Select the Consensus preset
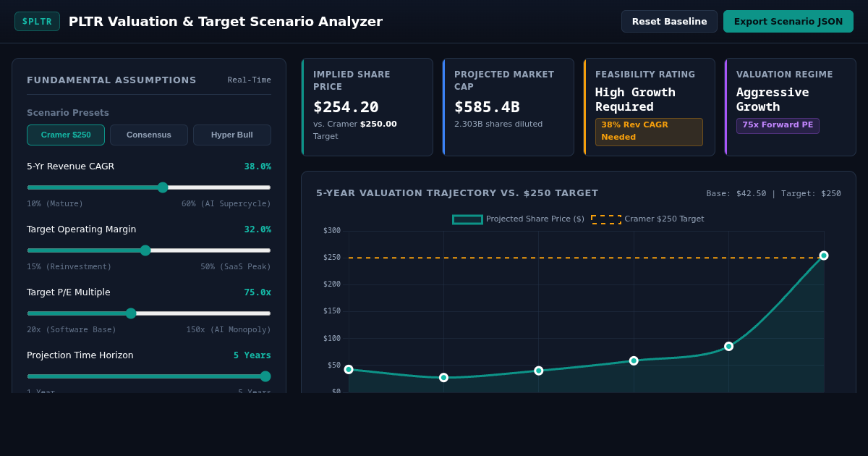Screen dimensions: 868x456 pos(149,135)
